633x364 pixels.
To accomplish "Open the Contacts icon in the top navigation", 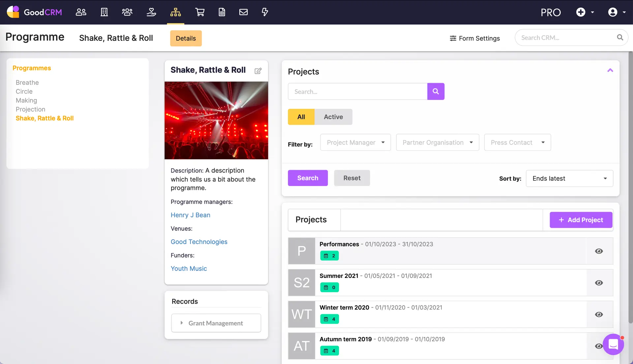I will coord(81,12).
